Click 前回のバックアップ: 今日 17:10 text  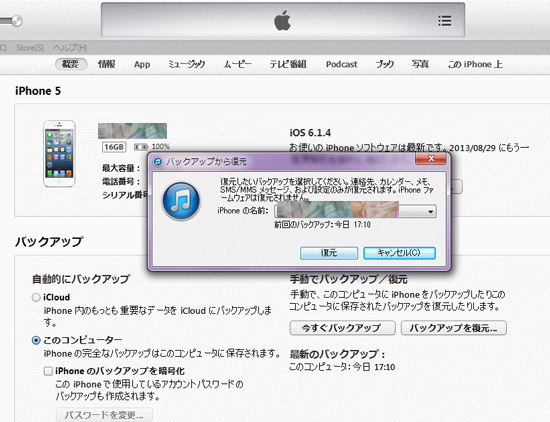tap(322, 225)
